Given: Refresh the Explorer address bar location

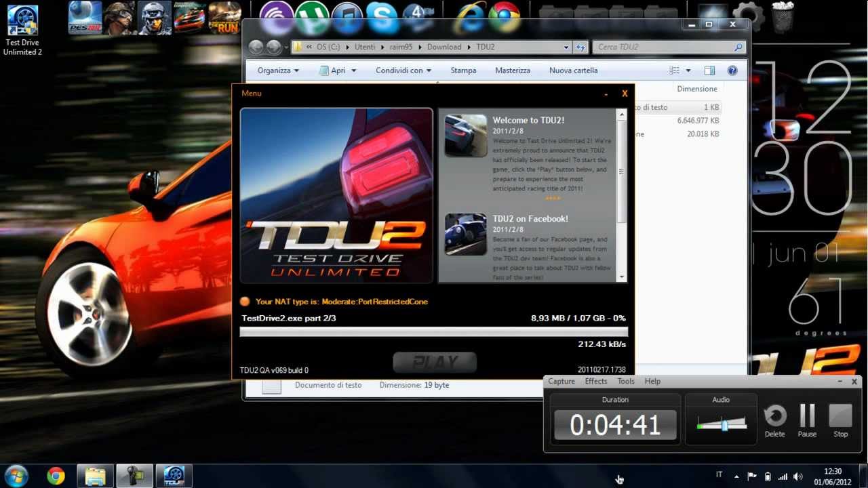Looking at the screenshot, I should [x=580, y=47].
